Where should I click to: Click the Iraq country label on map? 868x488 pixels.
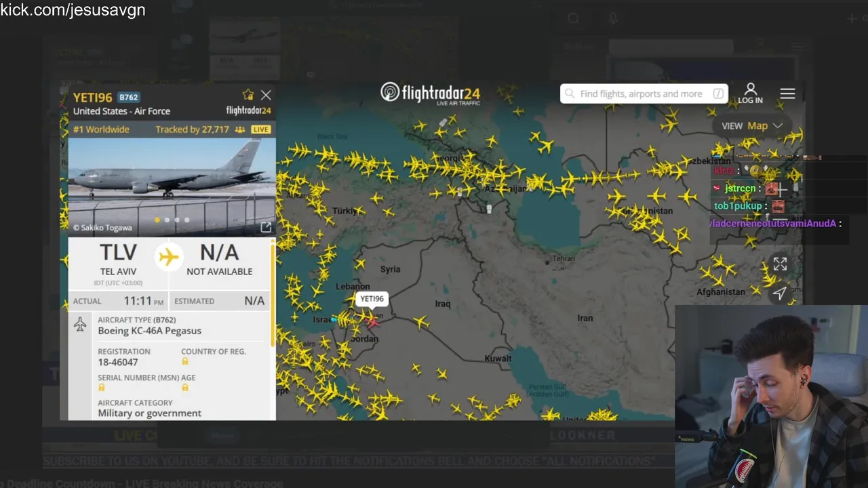[x=443, y=304]
